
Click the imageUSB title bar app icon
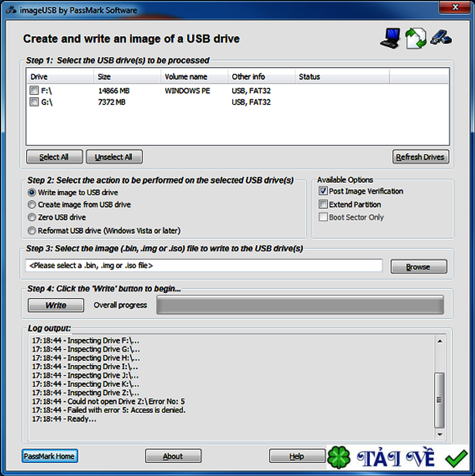pos(11,10)
